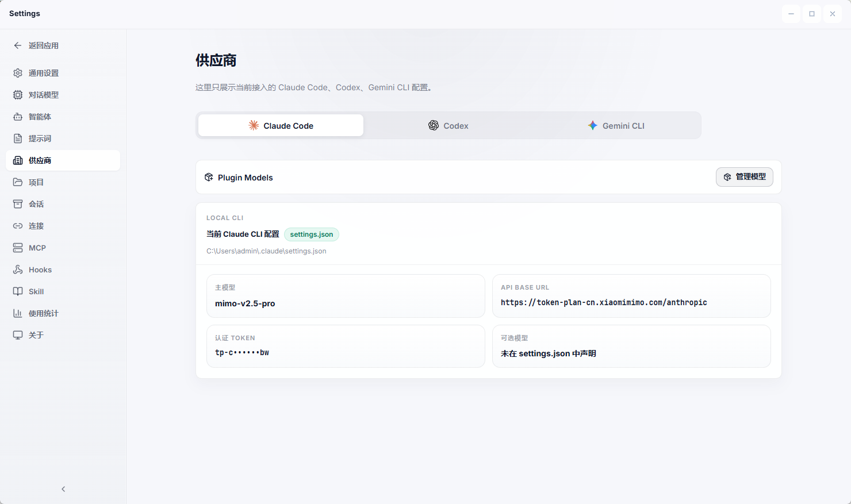Open 提示词 in the sidebar
Screen dimensions: 851x504
pos(63,138)
